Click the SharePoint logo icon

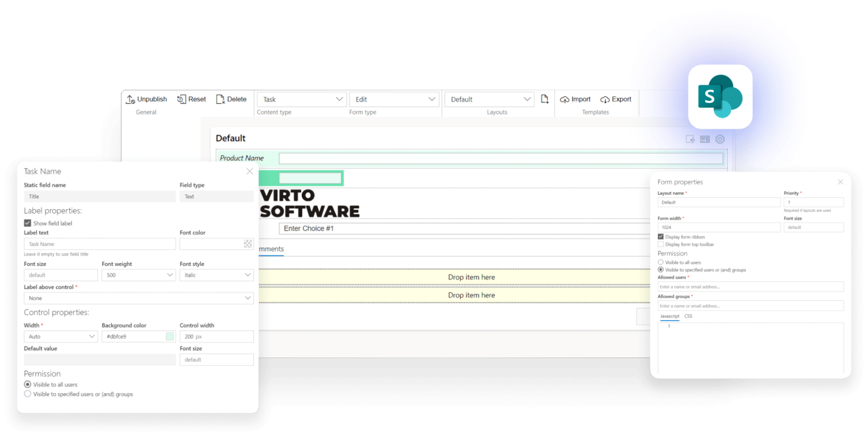pos(720,97)
